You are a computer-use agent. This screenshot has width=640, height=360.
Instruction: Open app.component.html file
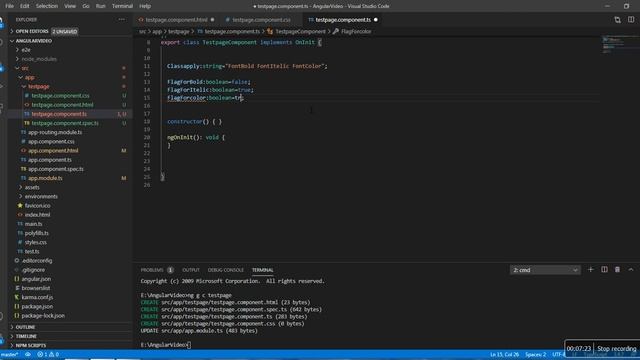tap(53, 151)
